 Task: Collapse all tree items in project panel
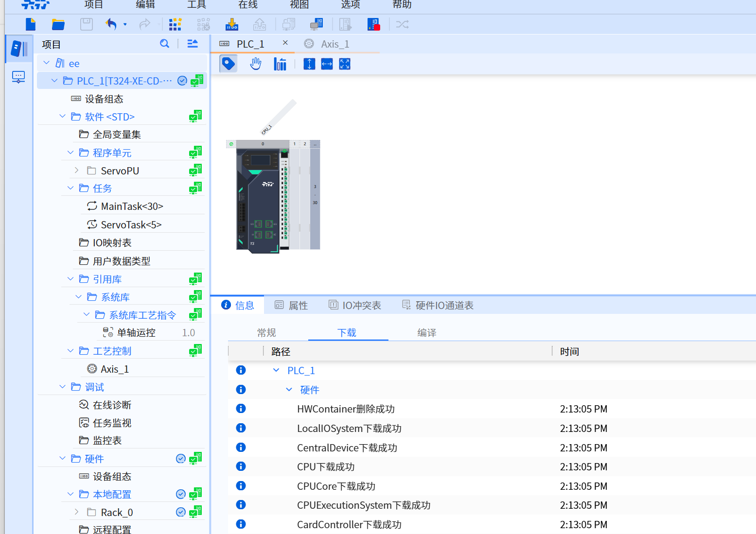click(x=193, y=44)
